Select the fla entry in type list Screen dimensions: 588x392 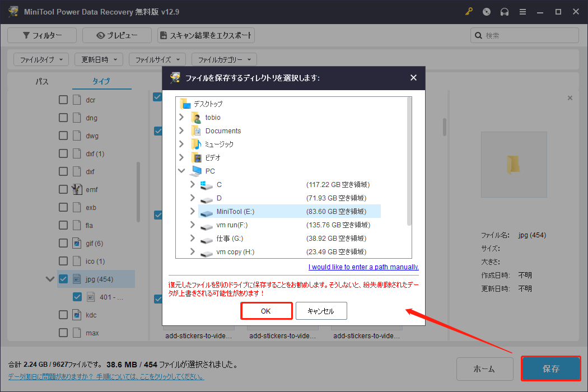click(x=89, y=226)
